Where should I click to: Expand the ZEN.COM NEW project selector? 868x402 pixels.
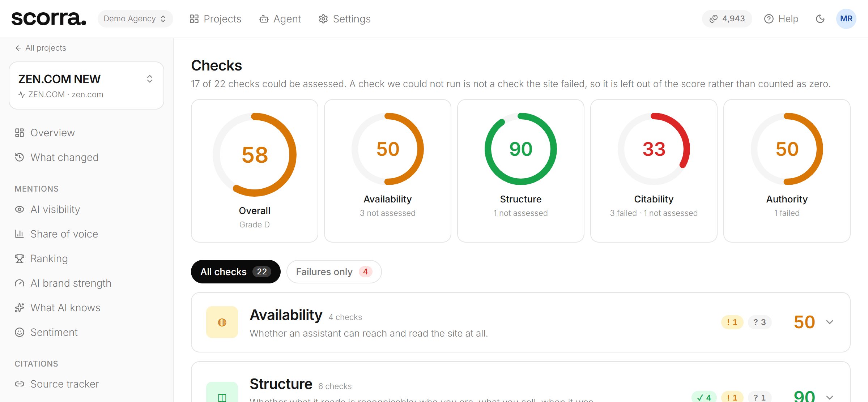[86, 86]
